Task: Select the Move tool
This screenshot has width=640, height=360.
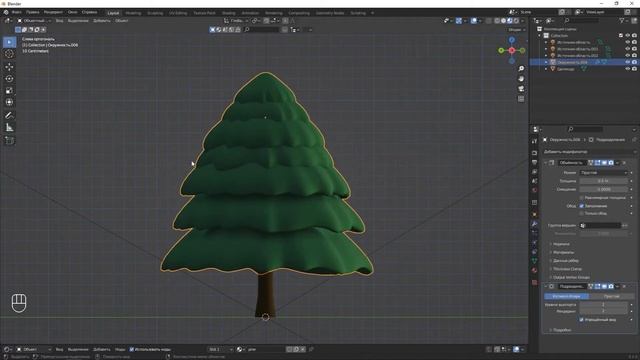Action: point(9,67)
